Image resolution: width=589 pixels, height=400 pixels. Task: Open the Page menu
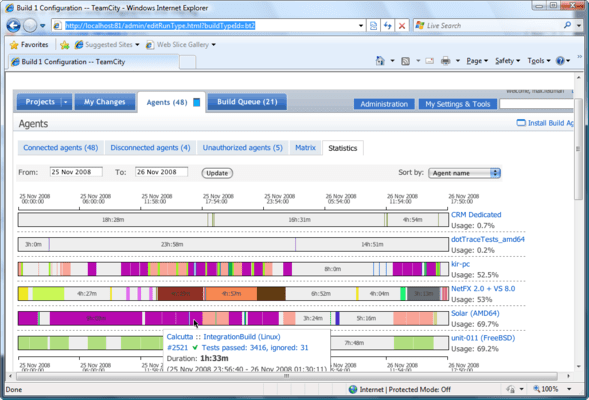coord(477,61)
